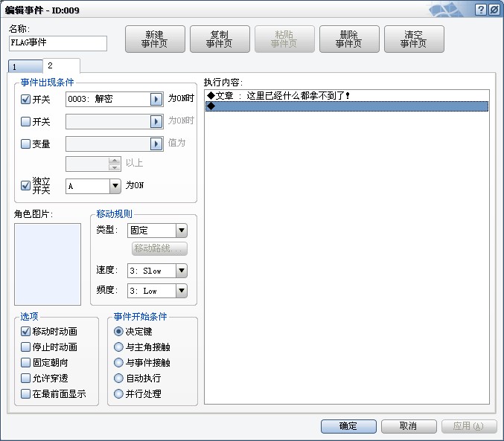Screen dimensions: 504x441
Task: Select the 文章 command line in 执行内容
Action: [346, 96]
